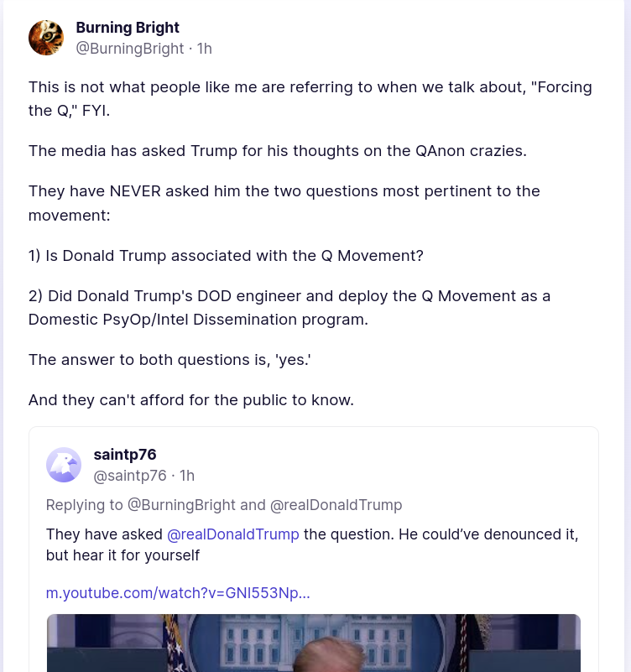The width and height of the screenshot is (631, 672).
Task: Open the 1h timestamp of saintp76's reply
Action: 187,476
